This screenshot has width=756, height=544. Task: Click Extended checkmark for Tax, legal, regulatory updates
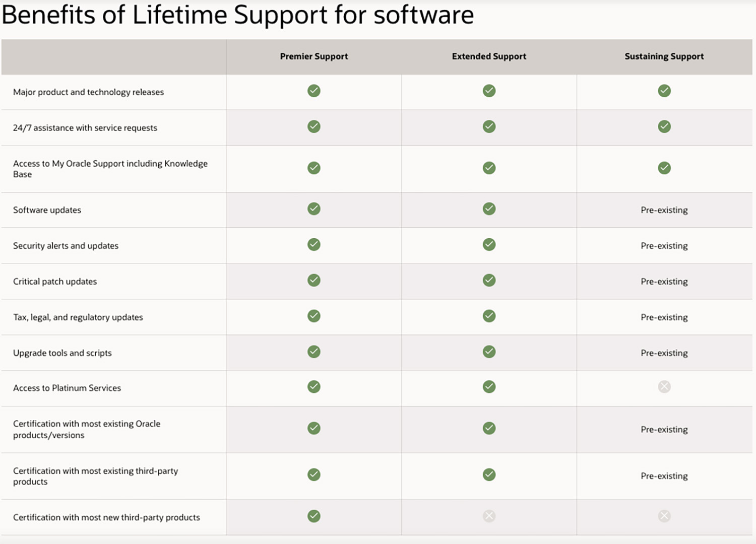point(489,316)
